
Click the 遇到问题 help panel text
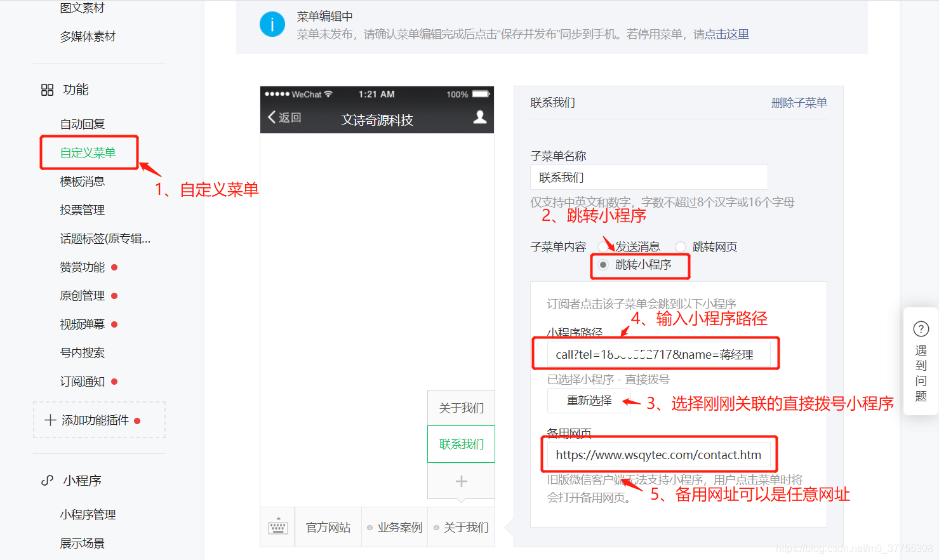point(921,373)
